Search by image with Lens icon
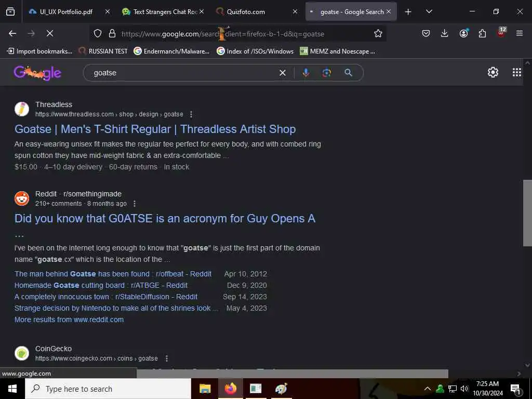This screenshot has height=399, width=532. [x=326, y=73]
